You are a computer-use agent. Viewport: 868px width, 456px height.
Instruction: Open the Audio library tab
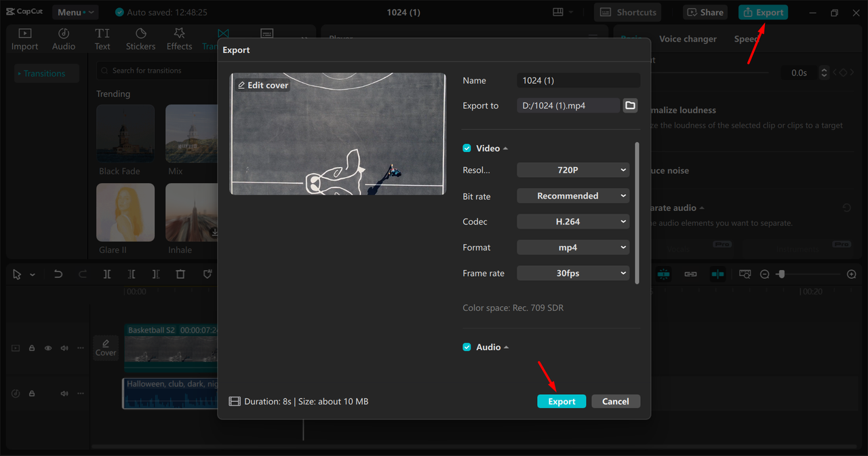click(x=64, y=39)
